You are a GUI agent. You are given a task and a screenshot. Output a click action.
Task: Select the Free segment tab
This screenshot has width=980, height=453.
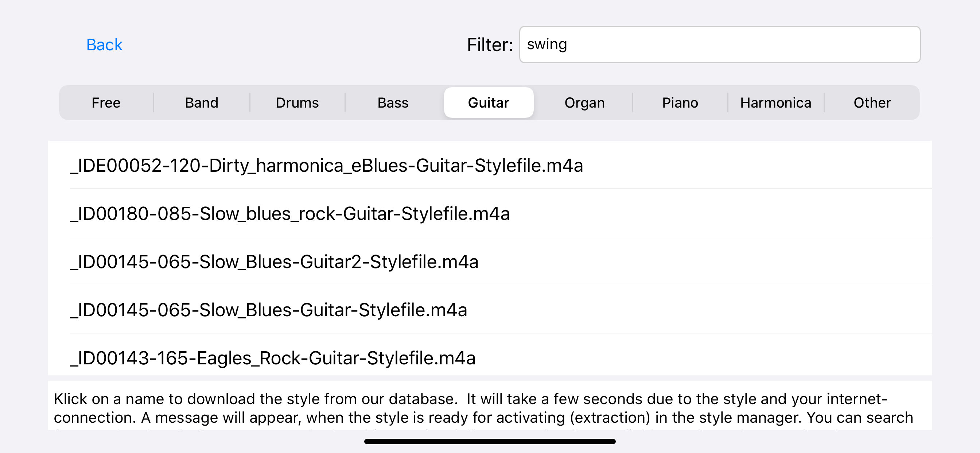(x=106, y=103)
